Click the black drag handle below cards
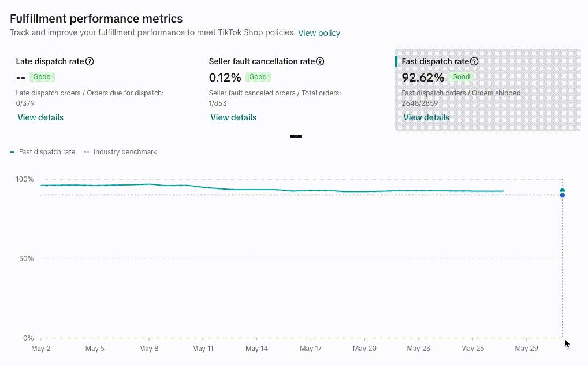Viewport: 588px width, 366px height. 296,136
